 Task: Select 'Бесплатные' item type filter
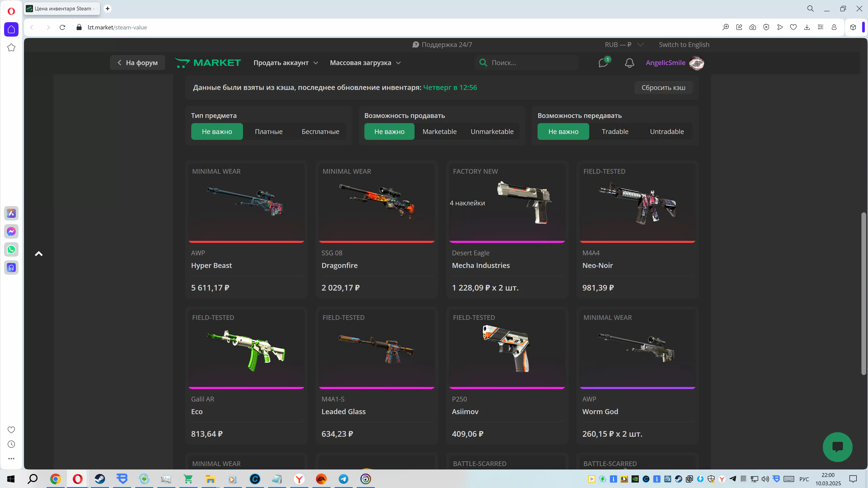pos(321,132)
